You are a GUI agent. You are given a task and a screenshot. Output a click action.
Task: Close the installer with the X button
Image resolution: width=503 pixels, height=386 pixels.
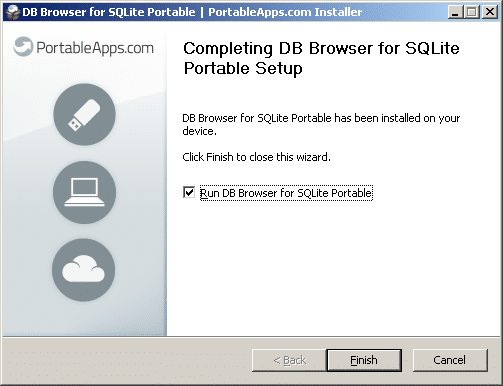click(490, 12)
